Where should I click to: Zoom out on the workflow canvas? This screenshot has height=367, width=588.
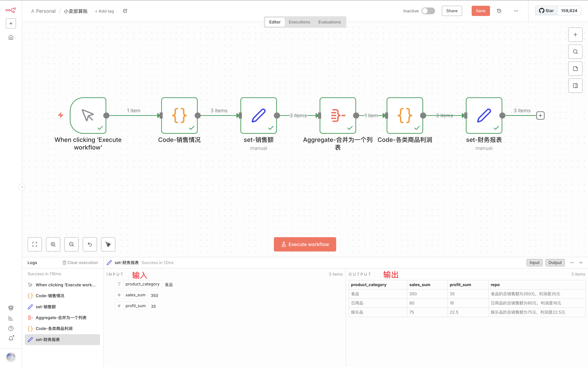click(x=71, y=244)
